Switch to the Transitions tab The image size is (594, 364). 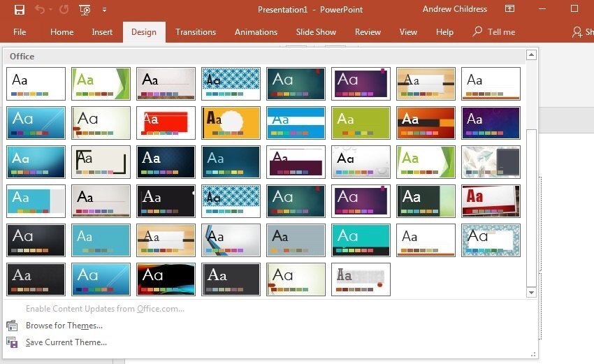pos(196,32)
